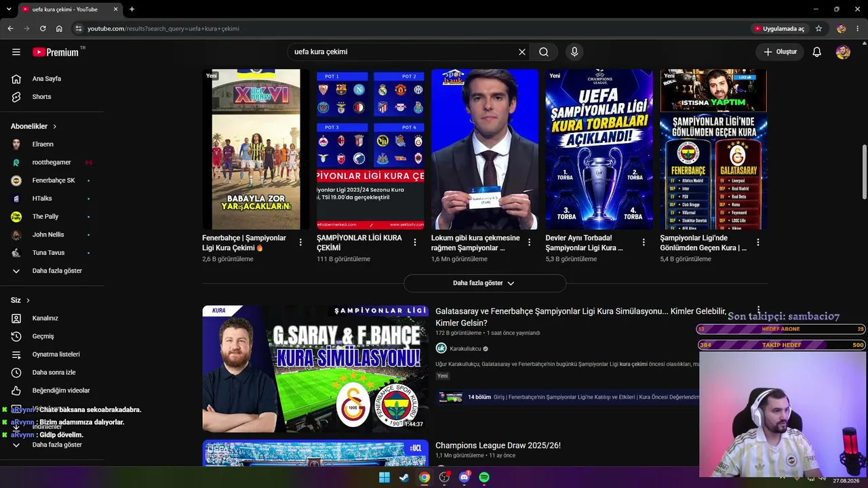Open options for 'Fenerbahçe | Şampiyonlar Ligi Kura Çekimi' short
This screenshot has height=488, width=868.
coord(300,242)
